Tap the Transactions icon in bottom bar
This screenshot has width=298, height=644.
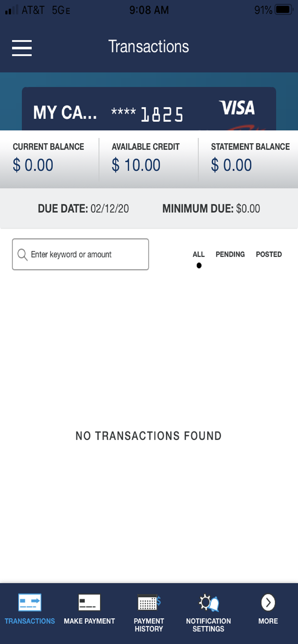point(30,602)
